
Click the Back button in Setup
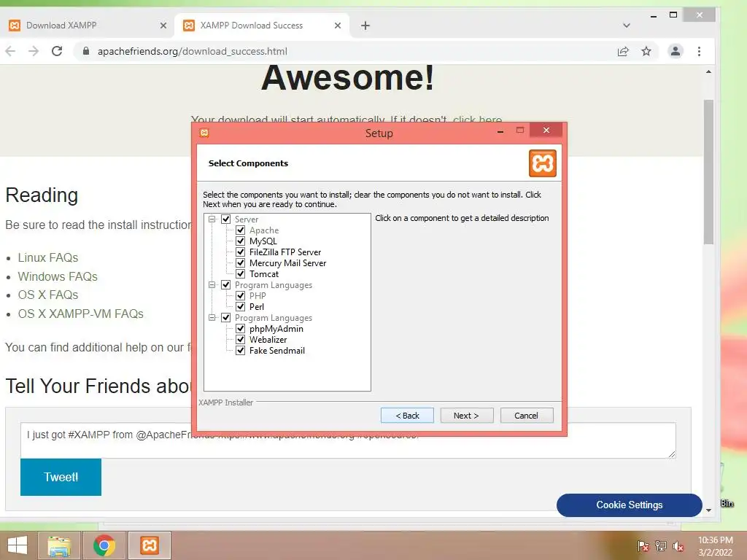click(x=407, y=415)
